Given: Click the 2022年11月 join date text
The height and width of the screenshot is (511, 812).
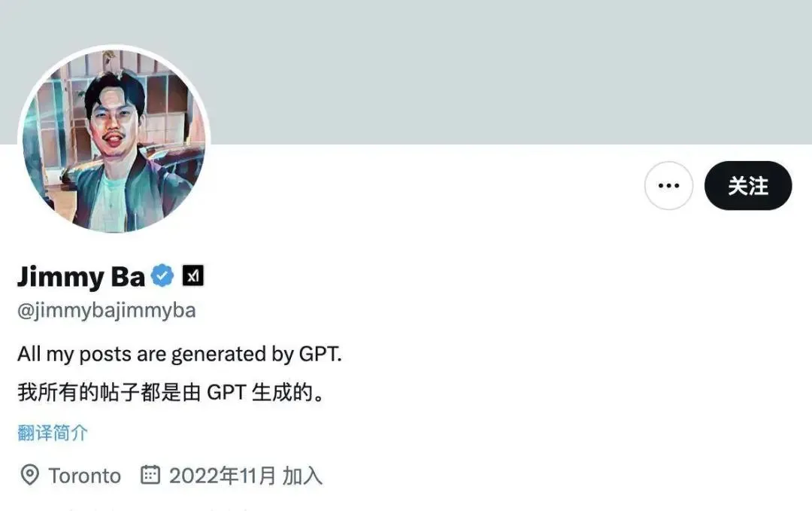Looking at the screenshot, I should [223, 476].
